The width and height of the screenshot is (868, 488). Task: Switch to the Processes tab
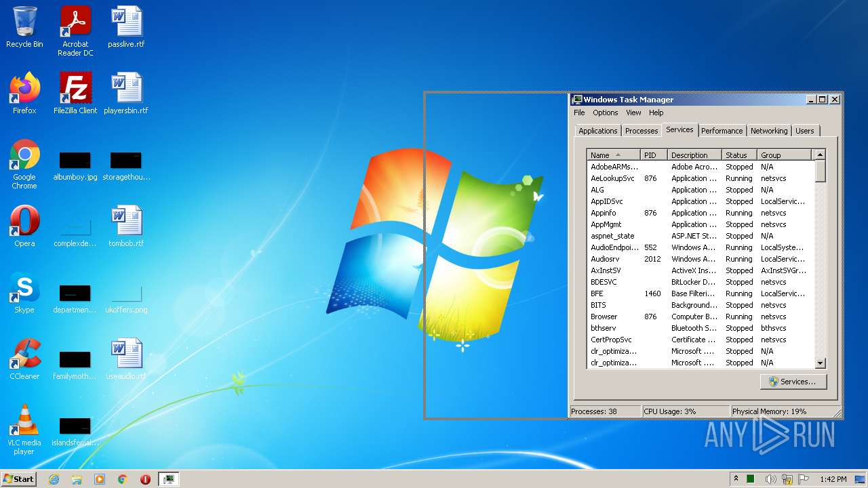click(642, 131)
